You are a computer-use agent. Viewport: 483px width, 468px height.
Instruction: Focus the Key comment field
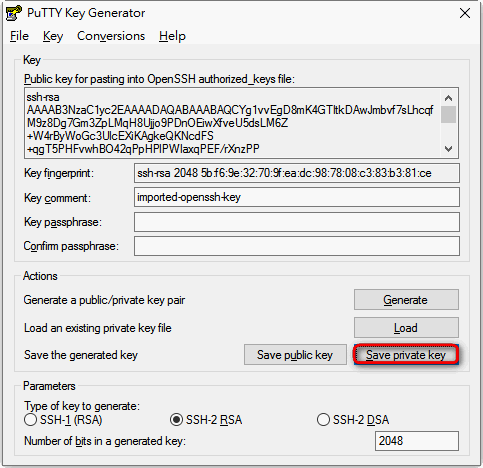[x=297, y=197]
